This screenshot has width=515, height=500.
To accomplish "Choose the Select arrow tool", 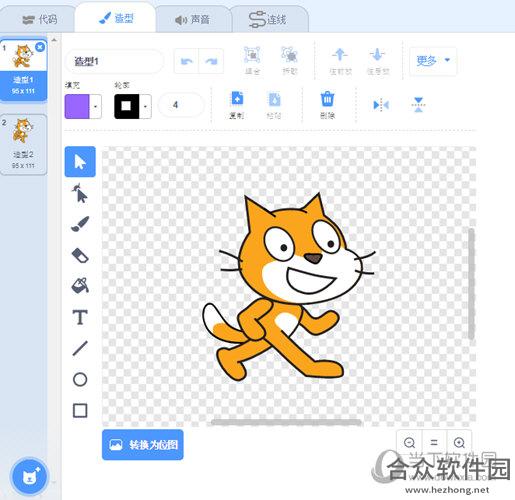I will pyautogui.click(x=80, y=162).
